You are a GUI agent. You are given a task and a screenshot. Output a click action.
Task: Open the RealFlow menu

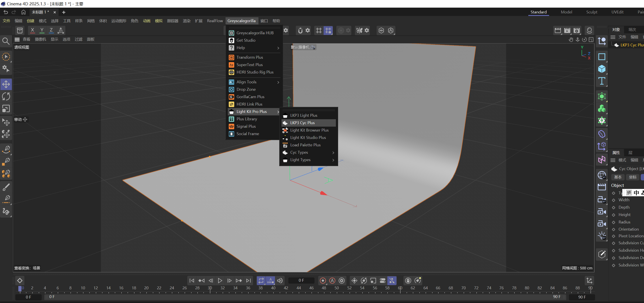[x=215, y=21]
